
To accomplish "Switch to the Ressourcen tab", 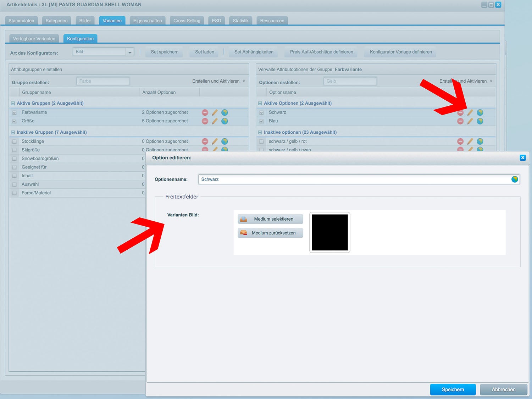I will tap(272, 21).
